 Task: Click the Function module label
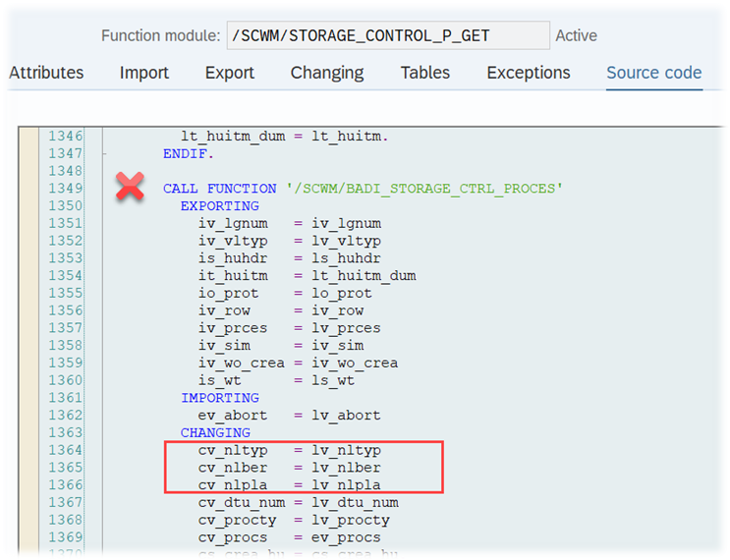click(x=160, y=35)
